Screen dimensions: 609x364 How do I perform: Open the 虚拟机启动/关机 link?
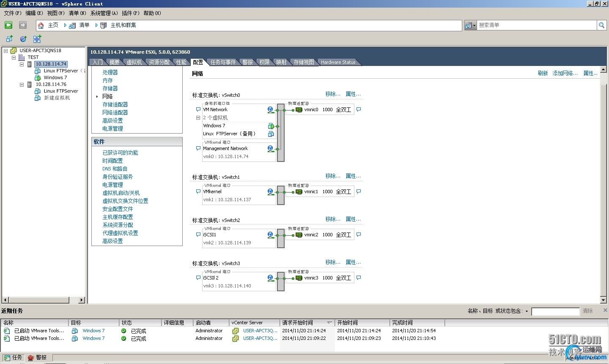tap(121, 193)
